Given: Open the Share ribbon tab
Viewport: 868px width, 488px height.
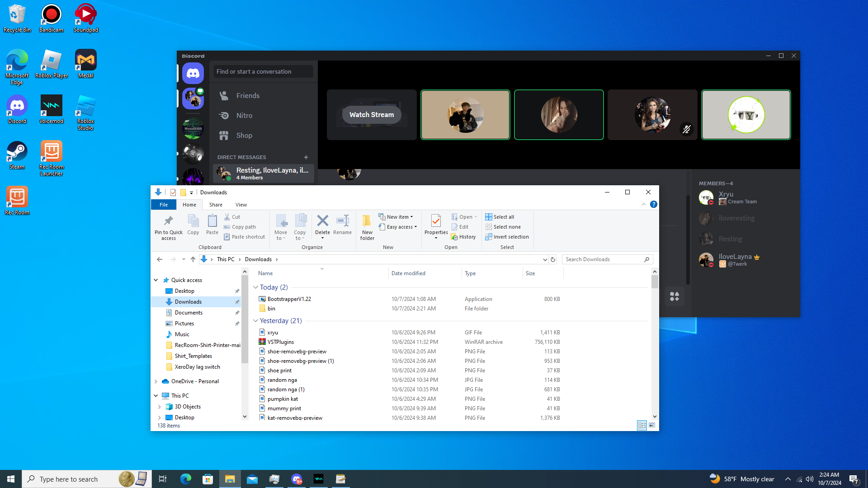Looking at the screenshot, I should [x=216, y=205].
